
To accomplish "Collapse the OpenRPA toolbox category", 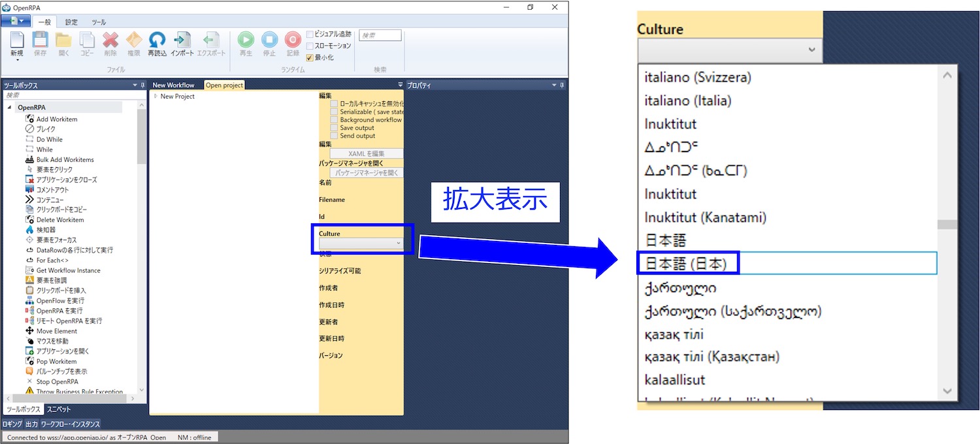I will [x=9, y=108].
